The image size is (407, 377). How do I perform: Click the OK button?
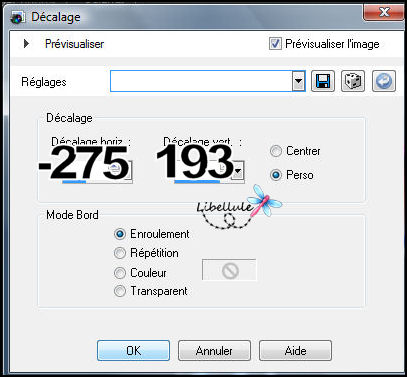click(133, 350)
